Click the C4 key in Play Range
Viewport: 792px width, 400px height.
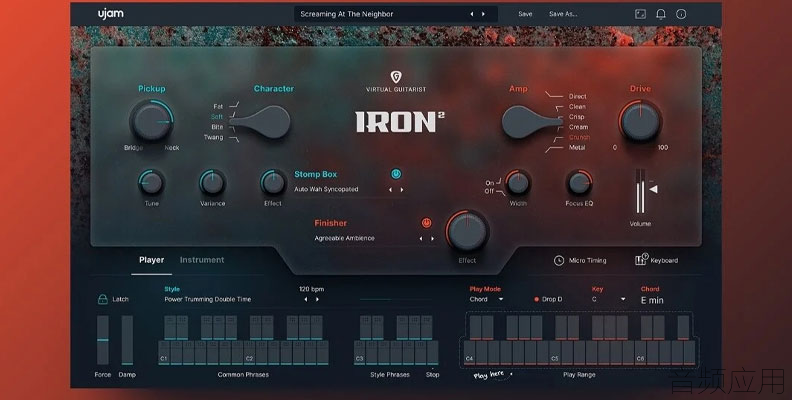point(469,353)
